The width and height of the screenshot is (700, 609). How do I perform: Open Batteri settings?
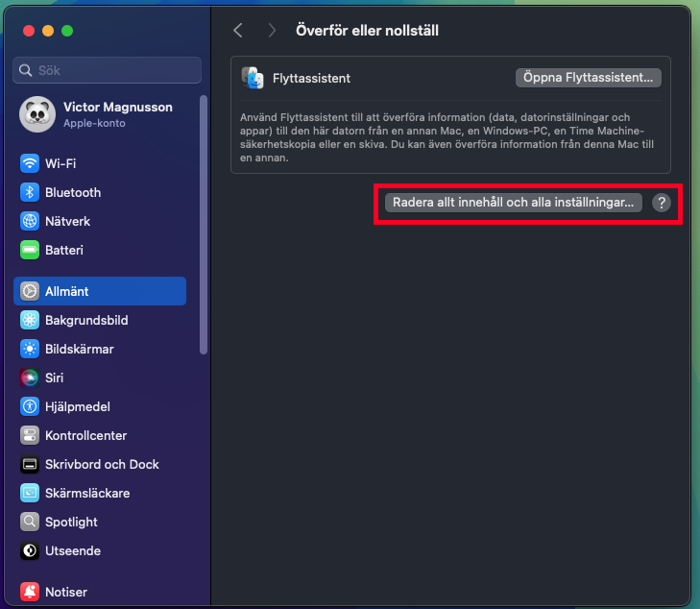[x=100, y=250]
